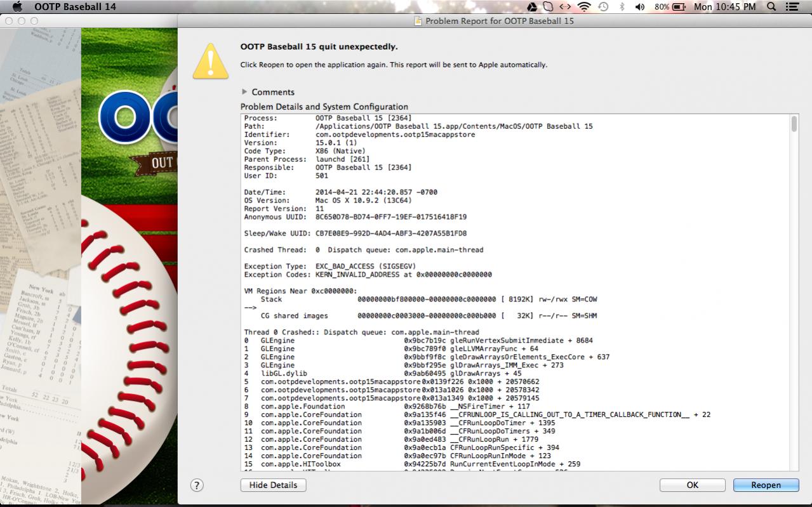812x507 pixels.
Task: Open Spotlight search magnifier
Action: click(x=771, y=7)
